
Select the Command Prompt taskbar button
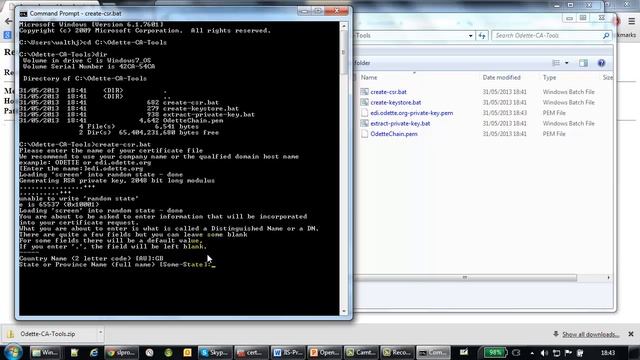tap(433, 352)
